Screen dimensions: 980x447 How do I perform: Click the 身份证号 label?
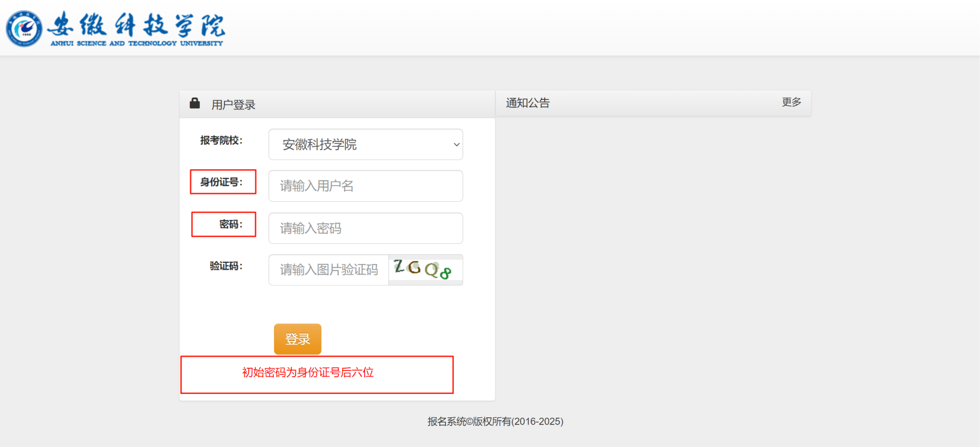tap(221, 182)
